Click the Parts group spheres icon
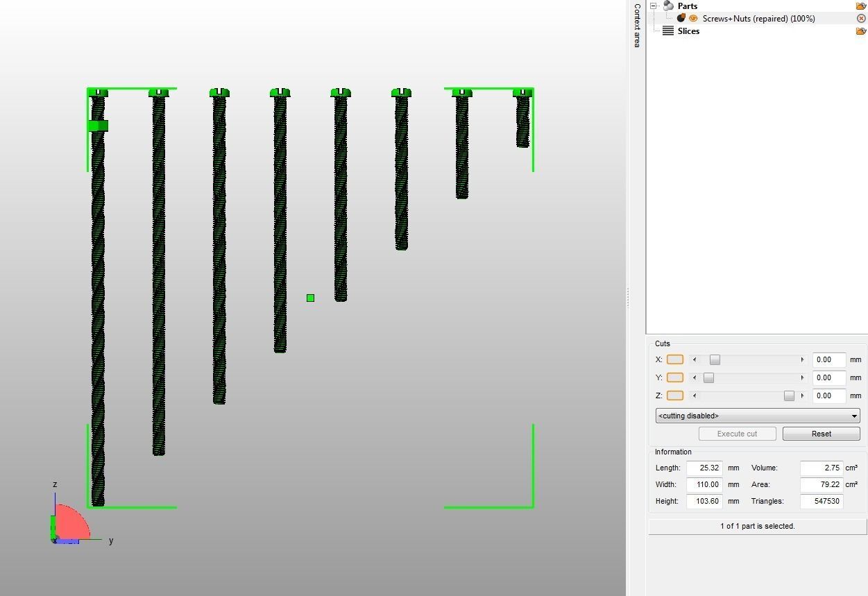 (x=668, y=6)
